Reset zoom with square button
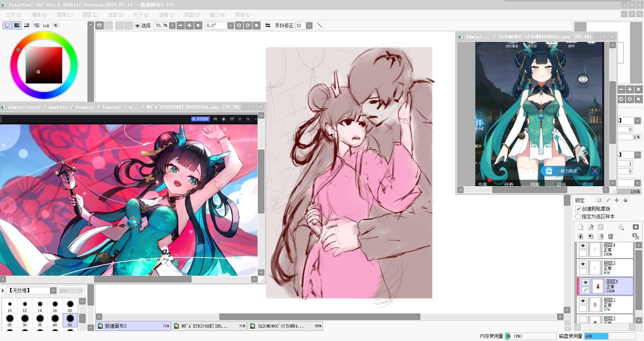Screen dimensions: 644x341 198,25
